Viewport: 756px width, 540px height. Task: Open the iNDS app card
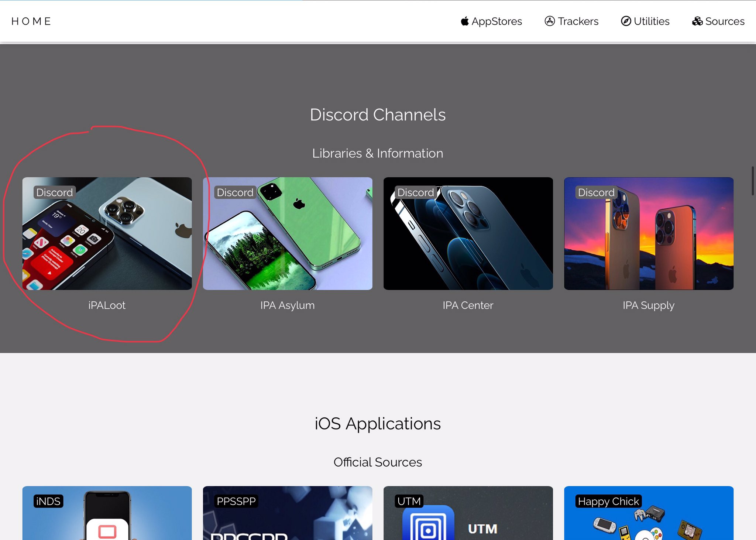click(x=107, y=515)
